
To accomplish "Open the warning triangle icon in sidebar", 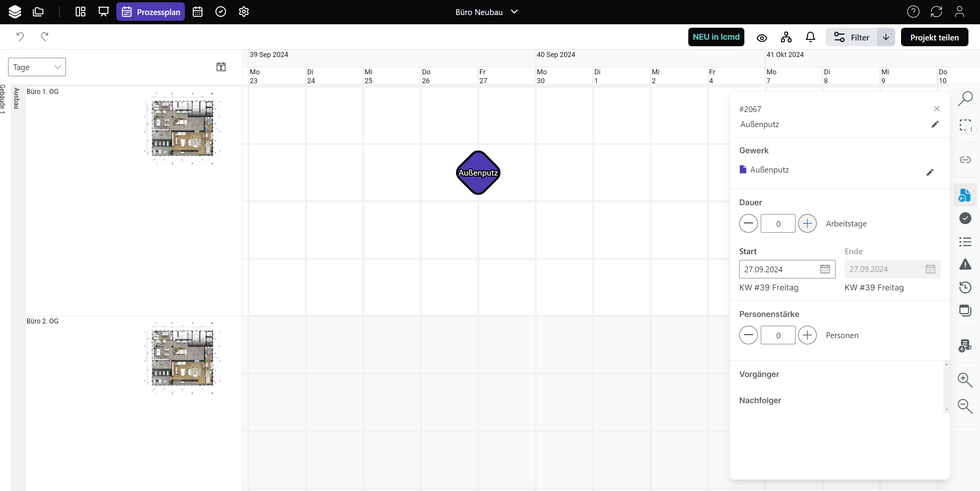I will coord(965,264).
